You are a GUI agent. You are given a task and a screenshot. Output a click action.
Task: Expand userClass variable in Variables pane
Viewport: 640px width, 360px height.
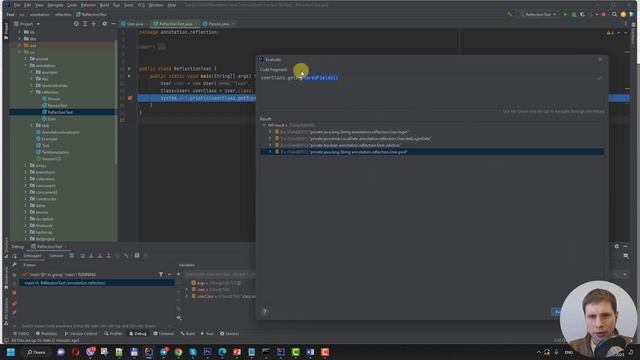[x=187, y=296]
